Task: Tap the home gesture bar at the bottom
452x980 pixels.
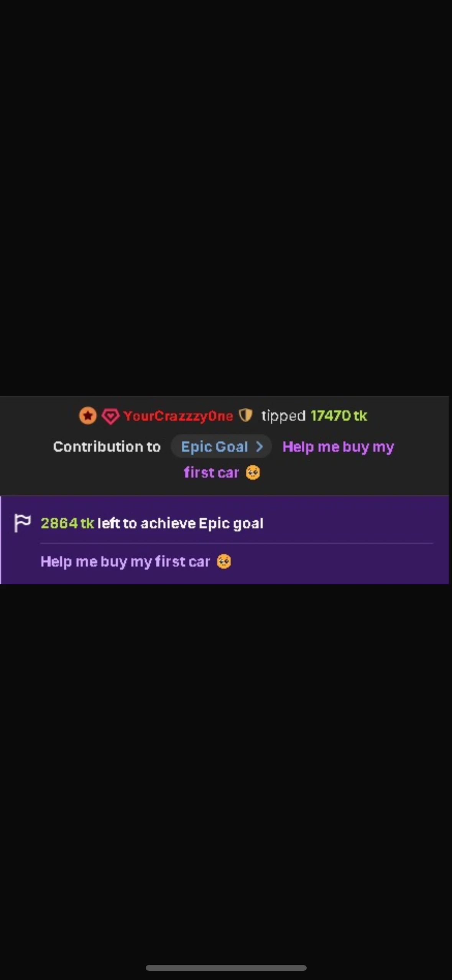Action: tap(226, 968)
